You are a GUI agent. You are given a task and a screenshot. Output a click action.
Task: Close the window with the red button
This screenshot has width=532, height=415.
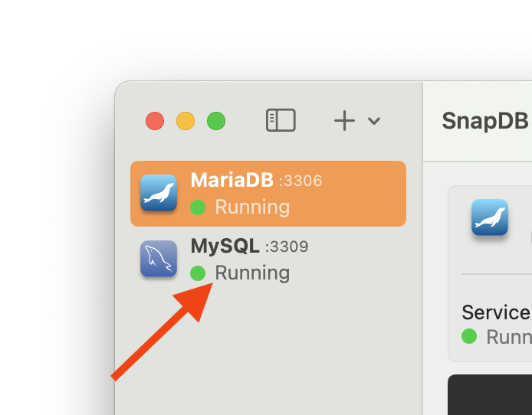[155, 121]
